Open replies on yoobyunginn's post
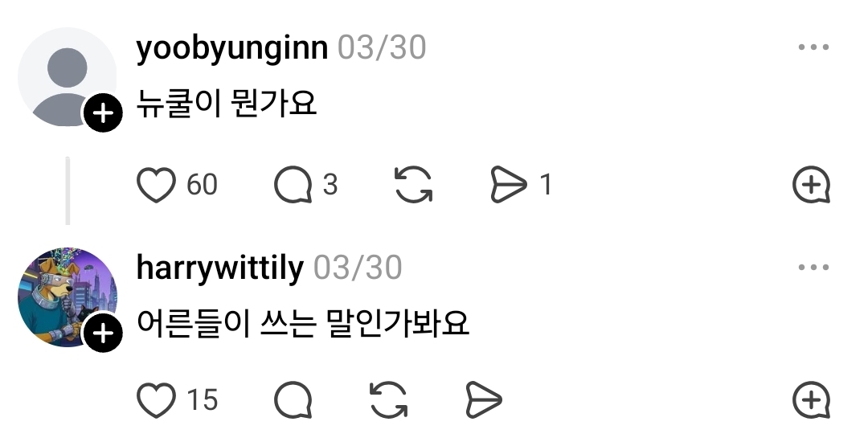The height and width of the screenshot is (438, 868). [293, 184]
